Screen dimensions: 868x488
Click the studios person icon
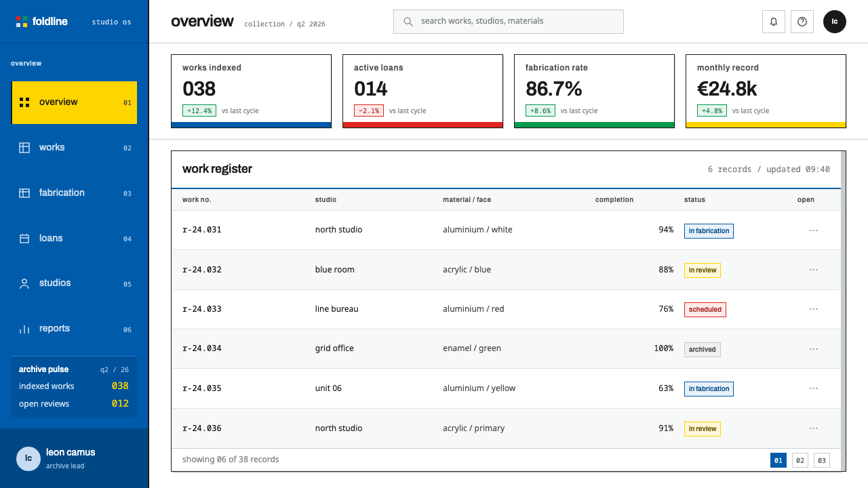pyautogui.click(x=24, y=284)
